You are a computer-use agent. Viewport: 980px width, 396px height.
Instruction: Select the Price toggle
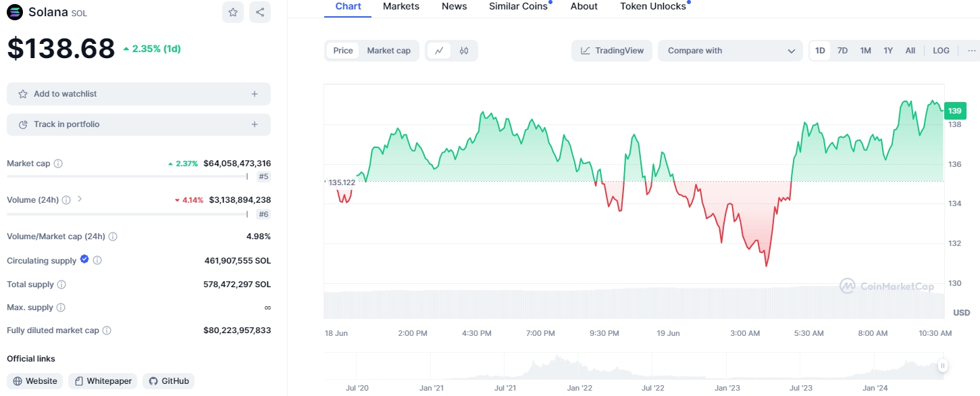[343, 51]
